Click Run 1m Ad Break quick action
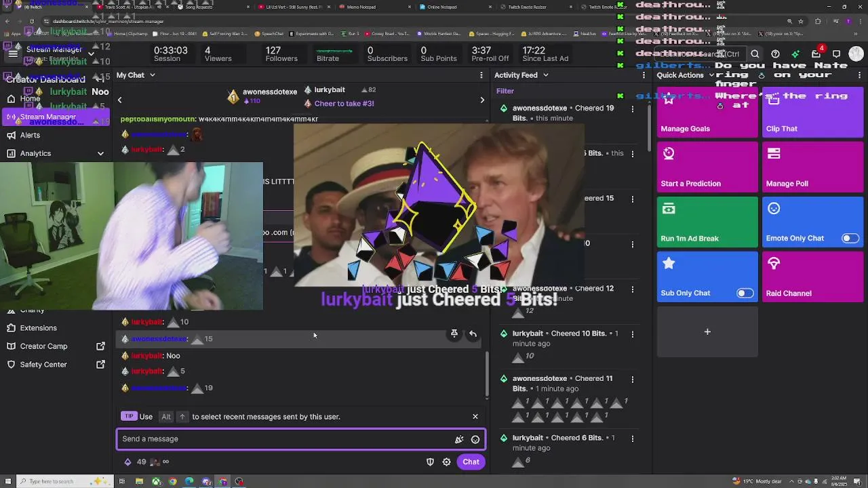Image resolution: width=868 pixels, height=488 pixels. [707, 222]
